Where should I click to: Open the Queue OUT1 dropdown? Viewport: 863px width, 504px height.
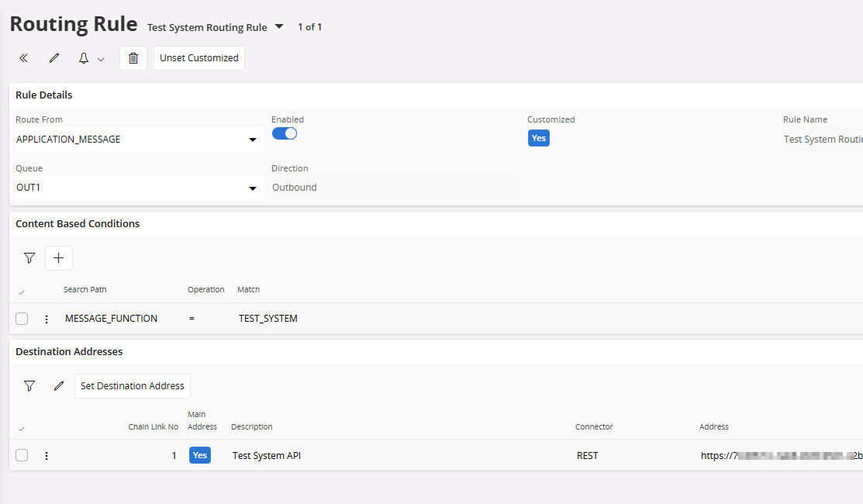tap(252, 188)
